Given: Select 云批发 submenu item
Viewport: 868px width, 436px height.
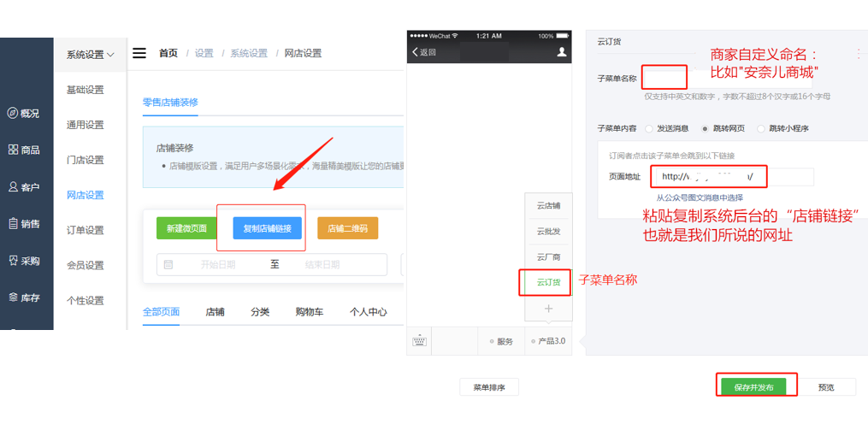Looking at the screenshot, I should click(548, 232).
